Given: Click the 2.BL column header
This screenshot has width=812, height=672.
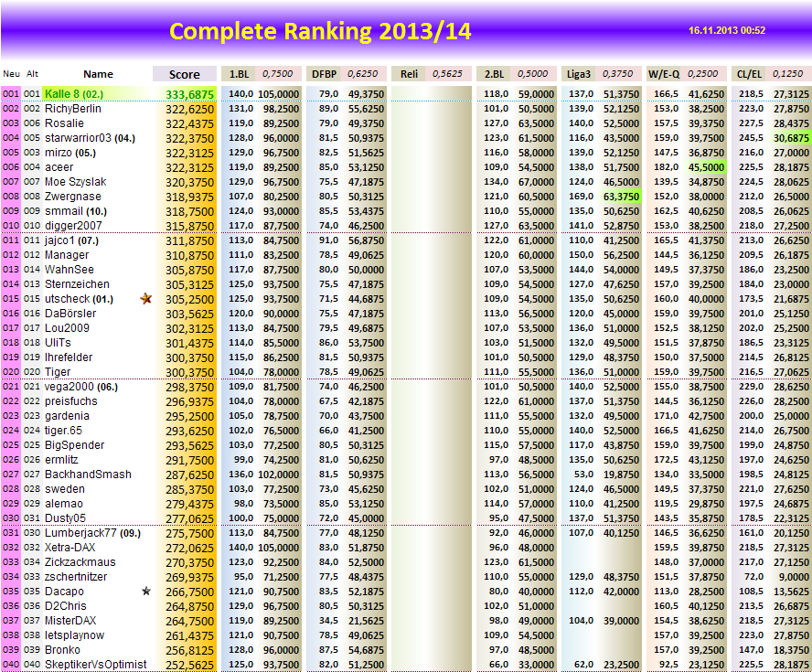Looking at the screenshot, I should (x=495, y=74).
